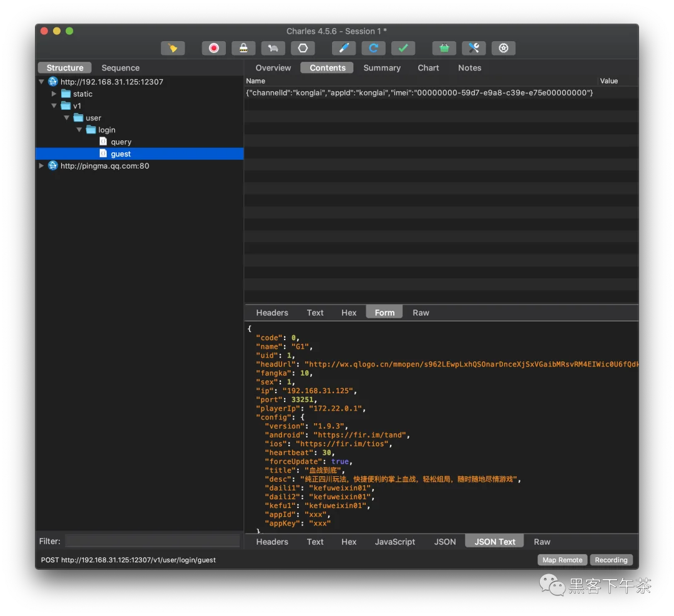Image resolution: width=674 pixels, height=616 pixels.
Task: Click the Name column header
Action: [256, 81]
